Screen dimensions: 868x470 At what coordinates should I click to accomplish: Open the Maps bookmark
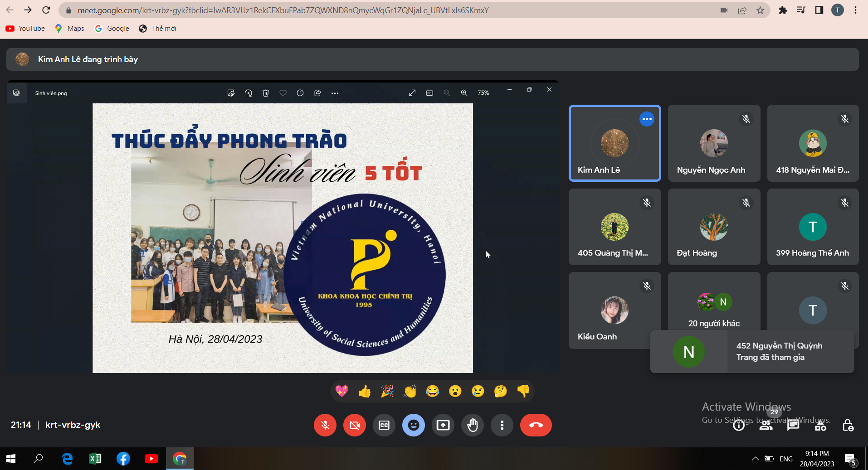(x=69, y=29)
